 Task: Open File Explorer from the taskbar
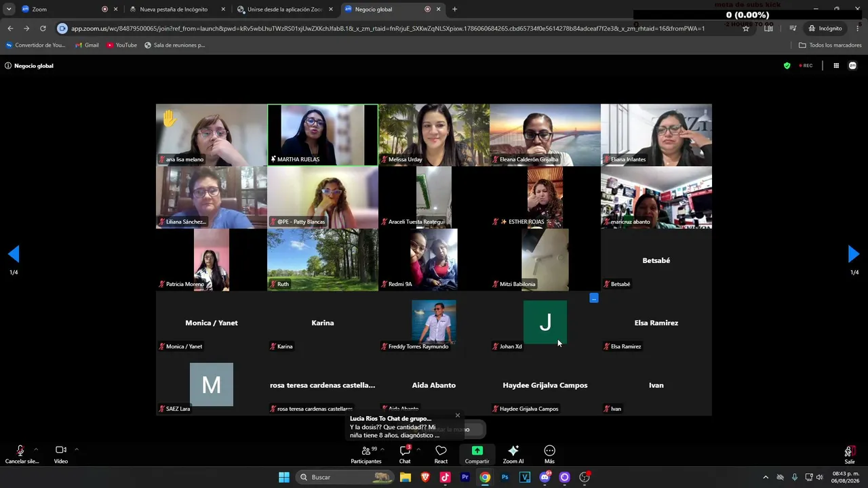pos(406,477)
